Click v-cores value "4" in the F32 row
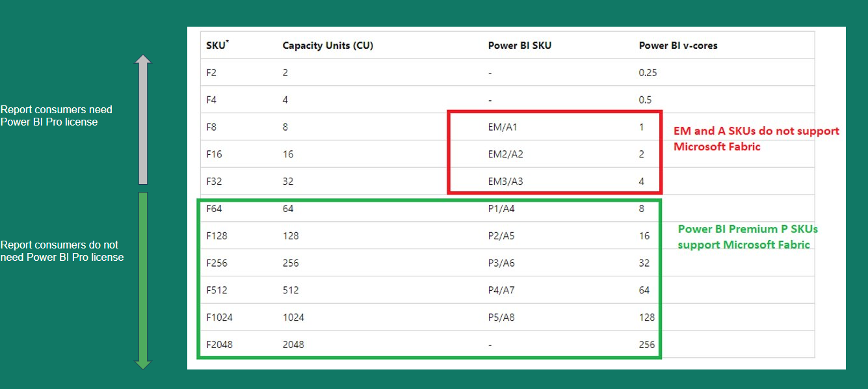868x389 pixels. (x=641, y=181)
